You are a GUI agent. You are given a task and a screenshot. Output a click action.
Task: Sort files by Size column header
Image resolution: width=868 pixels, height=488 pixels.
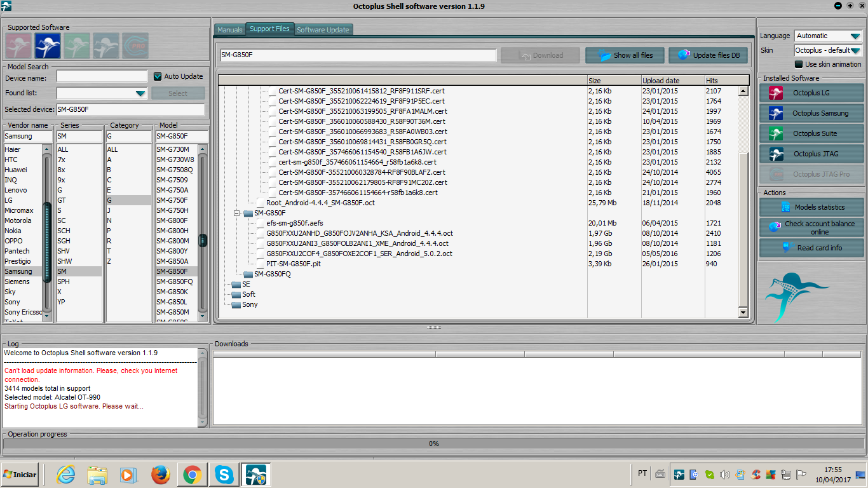(x=614, y=81)
